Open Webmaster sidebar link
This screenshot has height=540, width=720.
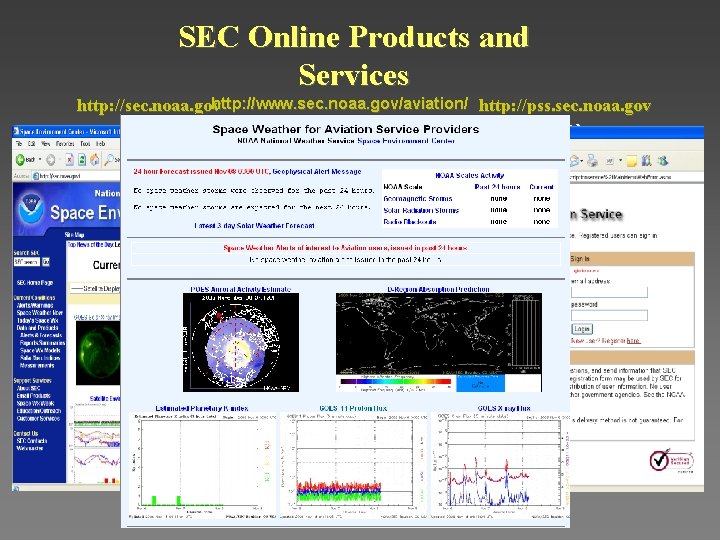pos(30,448)
